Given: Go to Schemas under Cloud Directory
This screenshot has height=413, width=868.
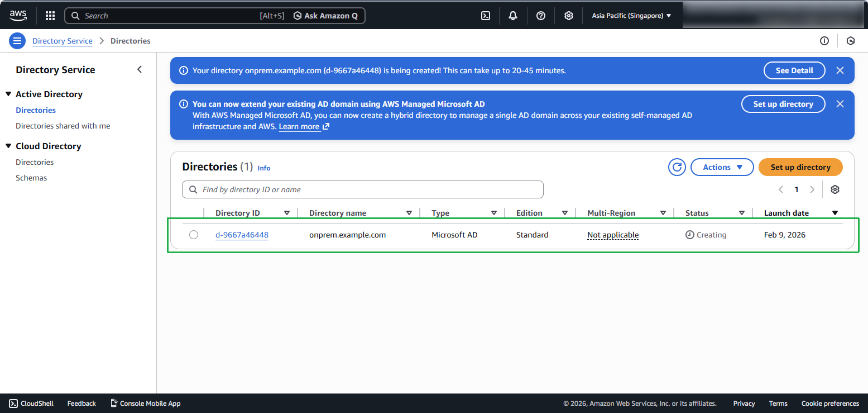Looking at the screenshot, I should (x=31, y=178).
